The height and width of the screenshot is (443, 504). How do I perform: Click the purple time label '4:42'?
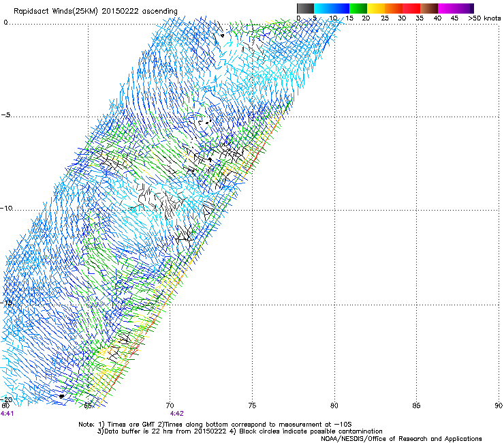(x=177, y=414)
